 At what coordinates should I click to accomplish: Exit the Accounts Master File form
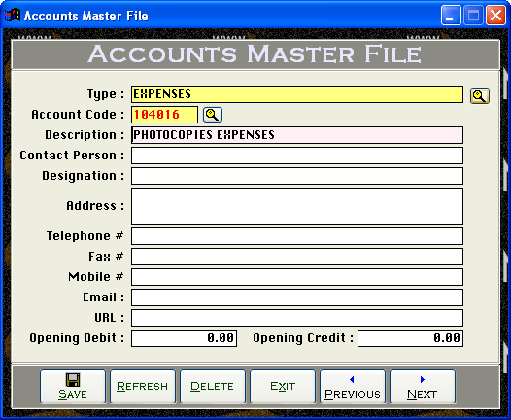(283, 386)
